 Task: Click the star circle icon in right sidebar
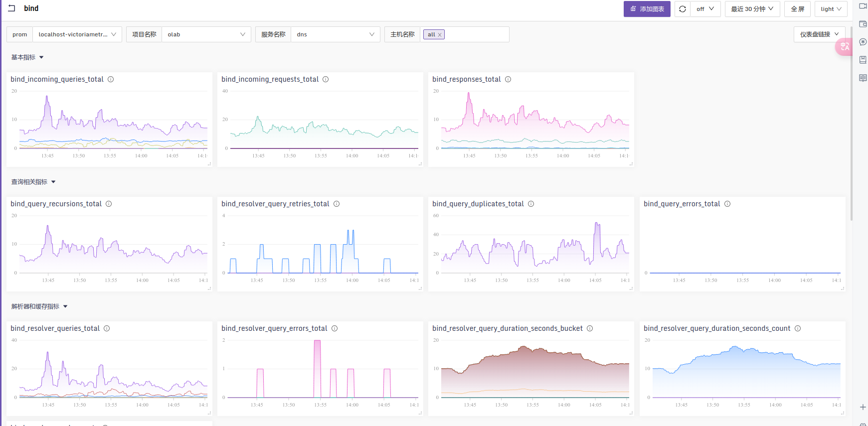coord(863,42)
